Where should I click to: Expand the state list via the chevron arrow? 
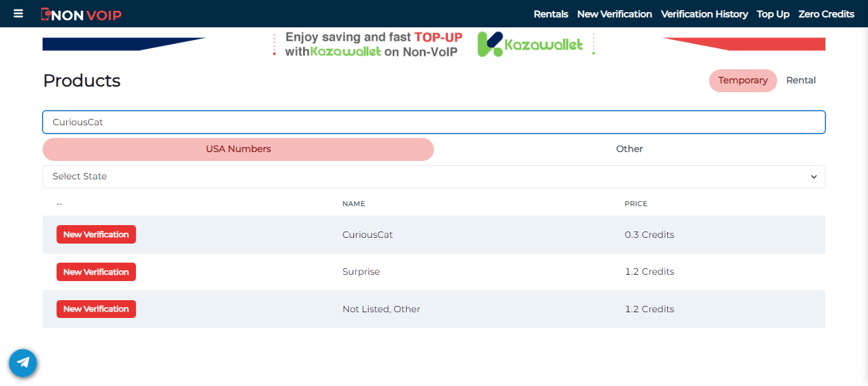(813, 177)
